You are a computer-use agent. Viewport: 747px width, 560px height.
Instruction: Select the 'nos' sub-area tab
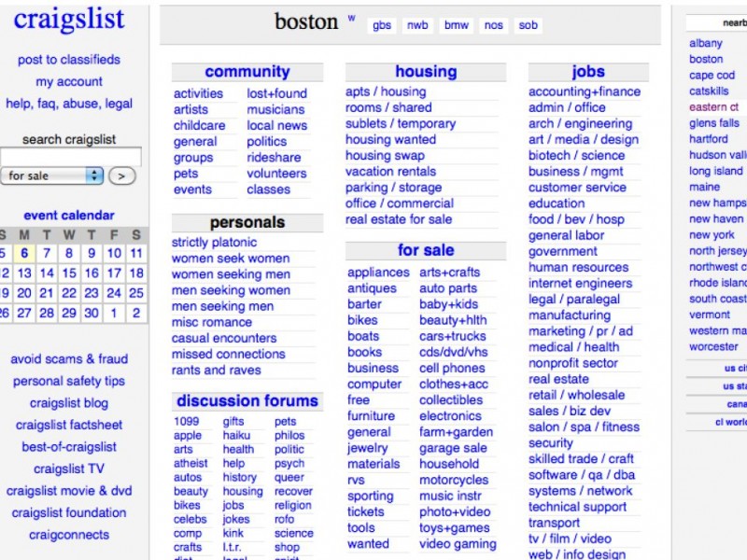tap(494, 25)
